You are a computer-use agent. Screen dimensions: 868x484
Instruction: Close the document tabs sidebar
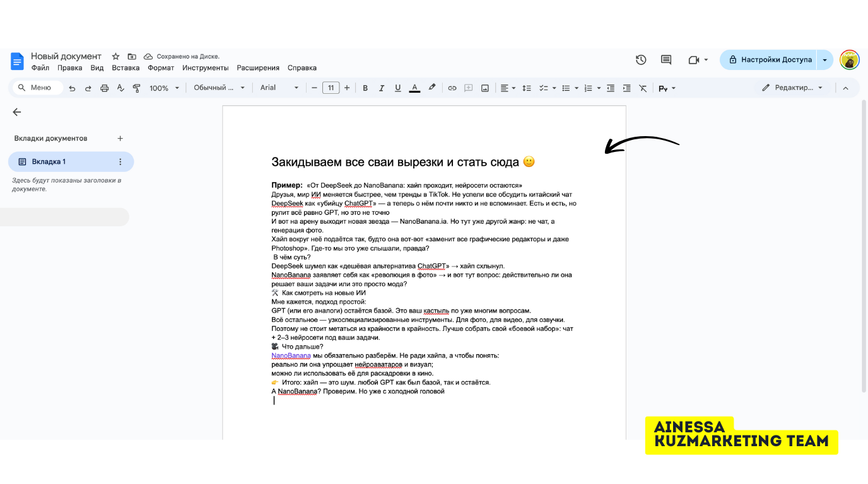point(17,112)
